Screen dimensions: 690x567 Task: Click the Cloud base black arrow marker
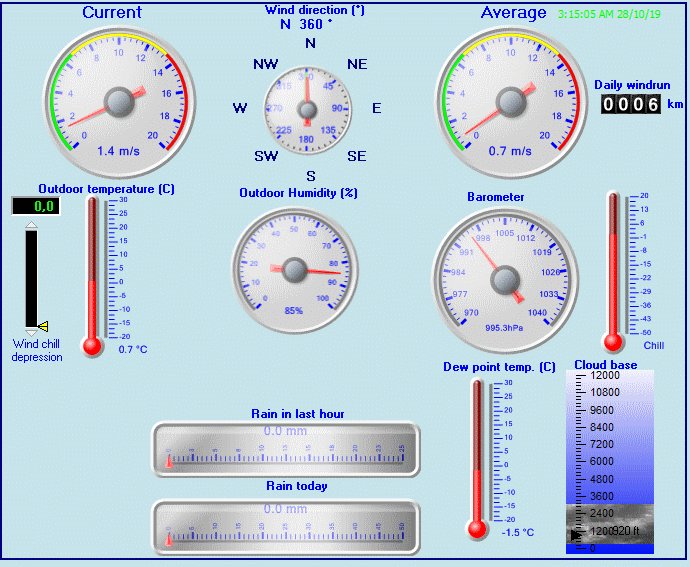(x=574, y=536)
